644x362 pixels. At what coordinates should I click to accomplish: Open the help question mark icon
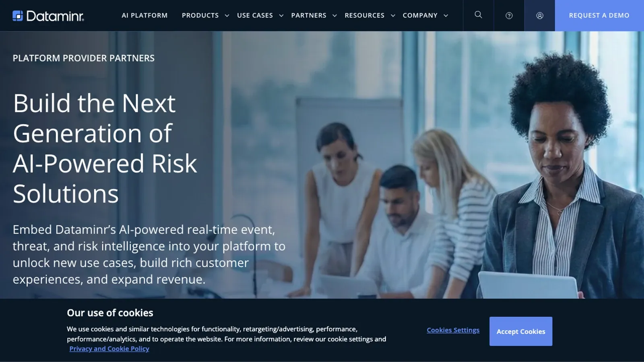pyautogui.click(x=509, y=16)
